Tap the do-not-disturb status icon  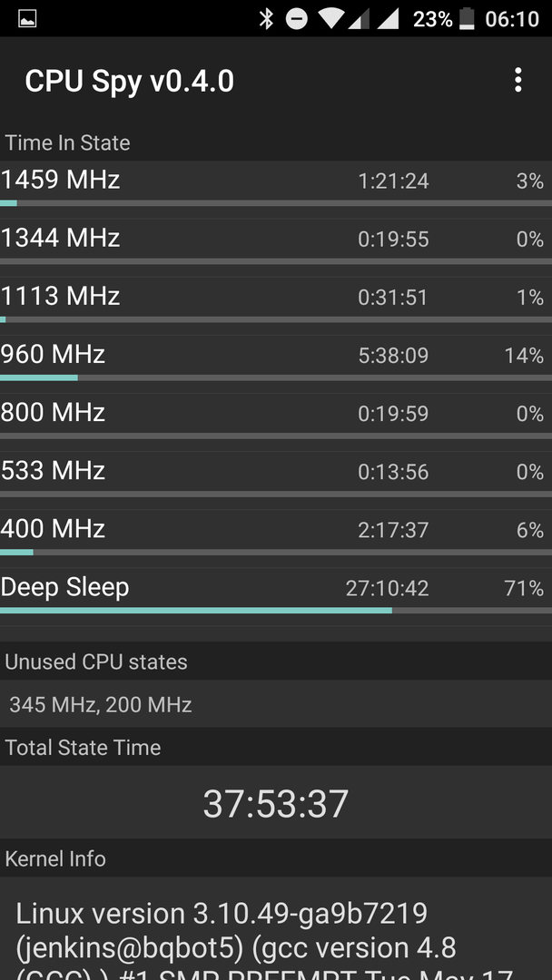coord(297,19)
